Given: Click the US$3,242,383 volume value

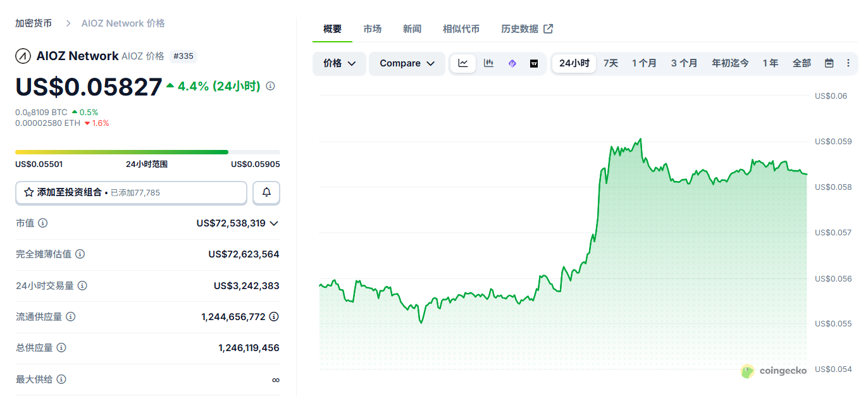Looking at the screenshot, I should 247,286.
